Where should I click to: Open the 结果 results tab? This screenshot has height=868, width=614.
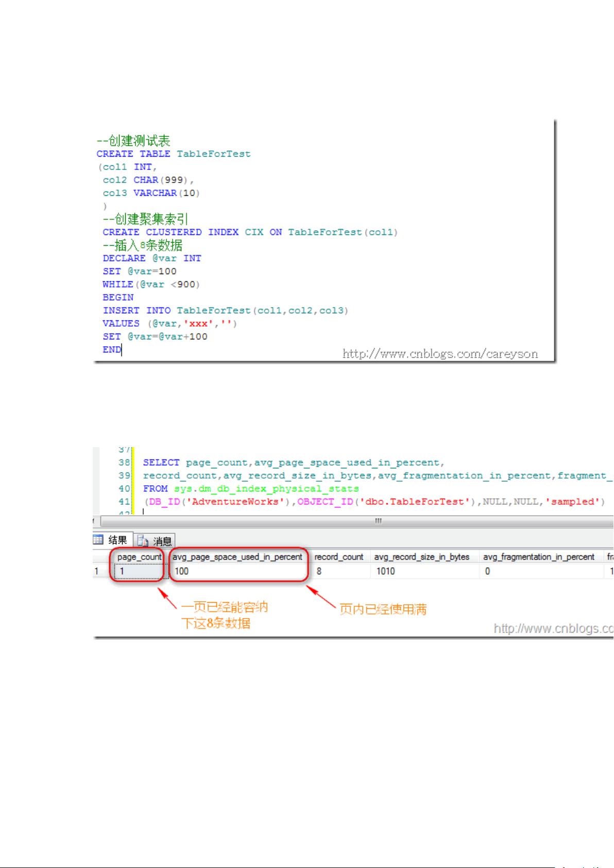117,540
